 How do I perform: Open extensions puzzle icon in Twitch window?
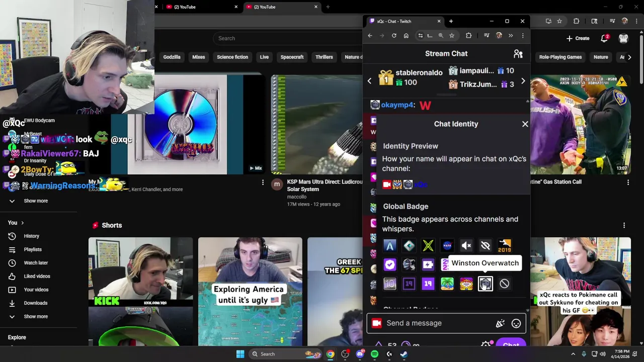pos(468,36)
